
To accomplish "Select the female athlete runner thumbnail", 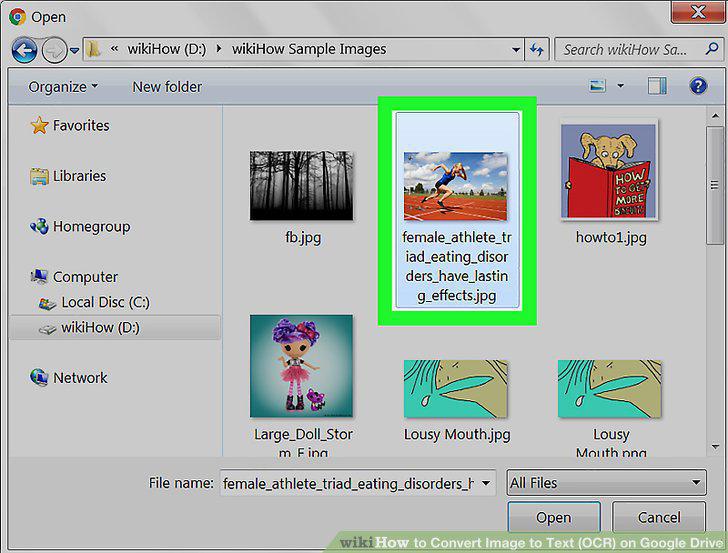I will 455,186.
